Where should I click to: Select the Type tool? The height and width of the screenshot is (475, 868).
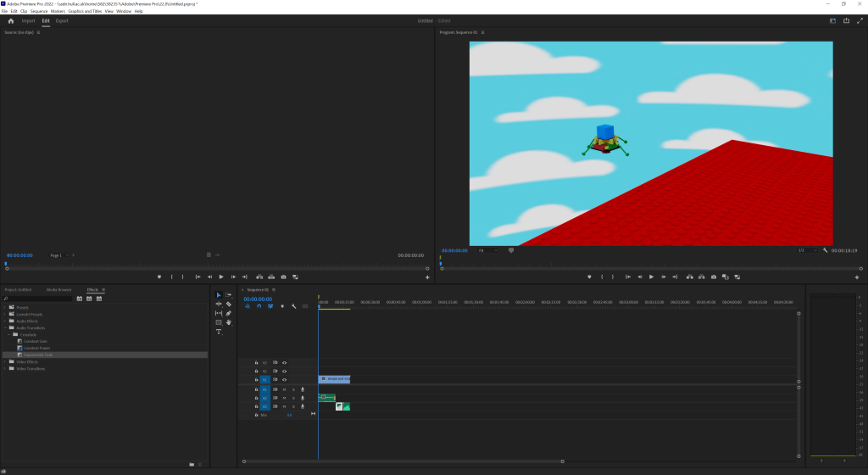point(219,332)
